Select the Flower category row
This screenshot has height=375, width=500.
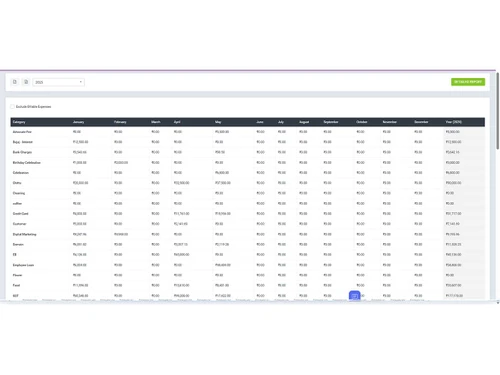tap(248, 275)
